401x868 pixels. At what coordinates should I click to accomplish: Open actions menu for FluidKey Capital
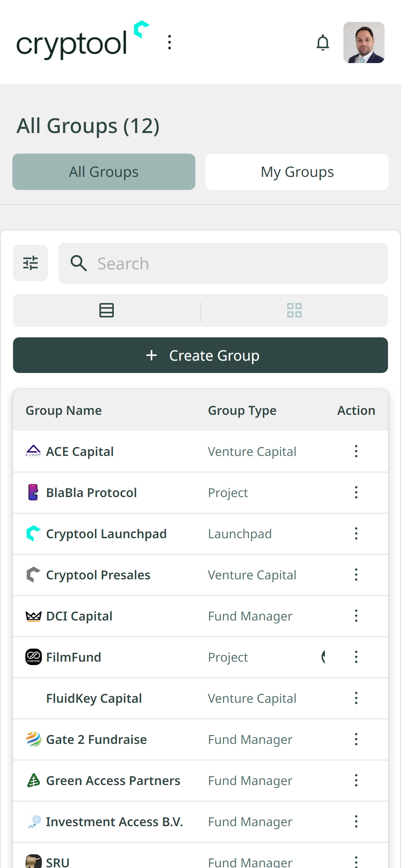(356, 698)
